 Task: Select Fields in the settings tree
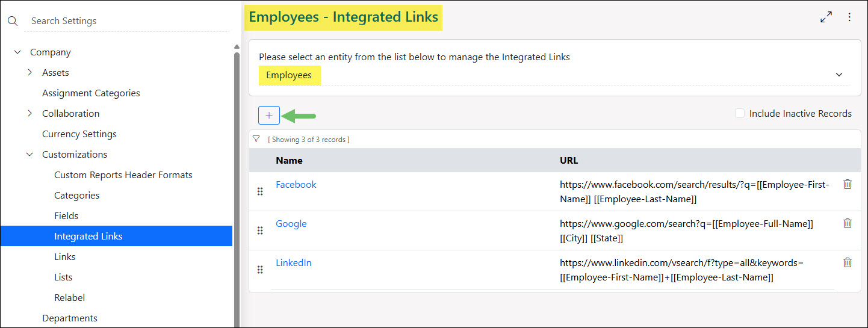pyautogui.click(x=66, y=215)
